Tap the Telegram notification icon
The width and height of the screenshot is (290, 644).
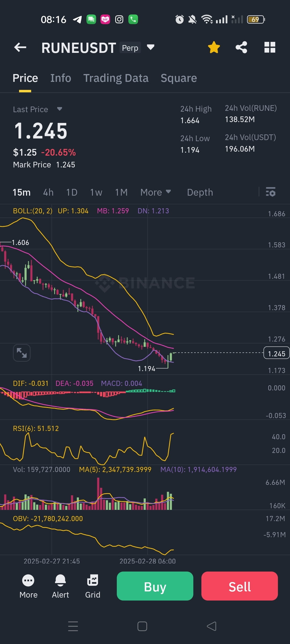tap(77, 19)
